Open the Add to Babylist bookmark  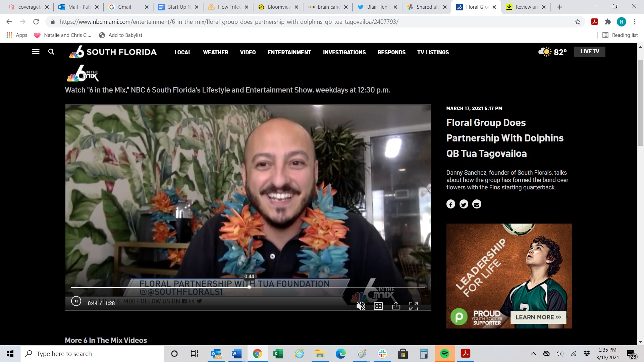tap(121, 35)
